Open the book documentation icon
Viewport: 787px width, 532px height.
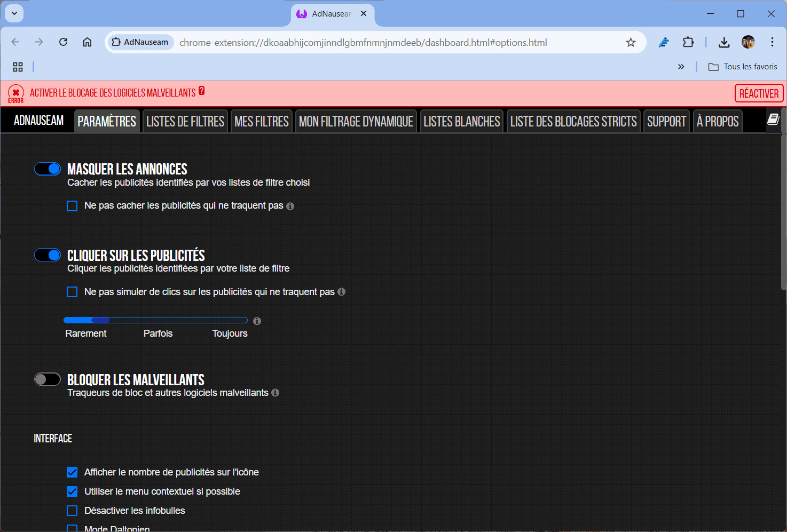773,120
